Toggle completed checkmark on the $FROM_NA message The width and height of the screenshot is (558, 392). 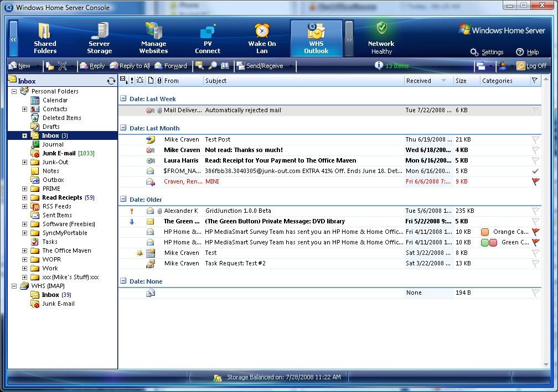(535, 171)
